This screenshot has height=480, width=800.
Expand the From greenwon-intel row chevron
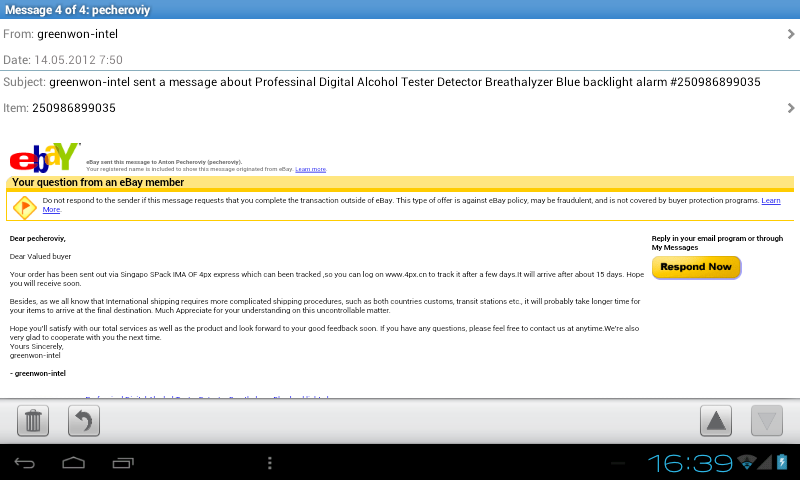(x=791, y=34)
